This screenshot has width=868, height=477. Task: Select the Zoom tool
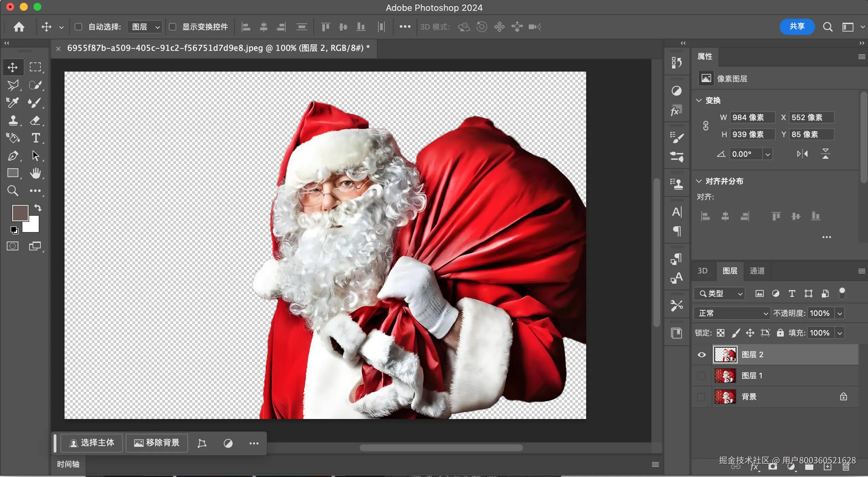[13, 191]
